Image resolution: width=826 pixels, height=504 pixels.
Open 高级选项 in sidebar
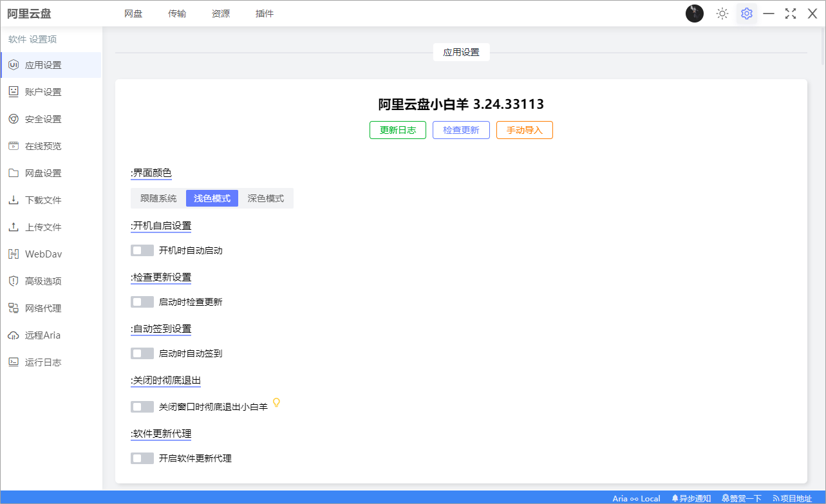coord(51,281)
